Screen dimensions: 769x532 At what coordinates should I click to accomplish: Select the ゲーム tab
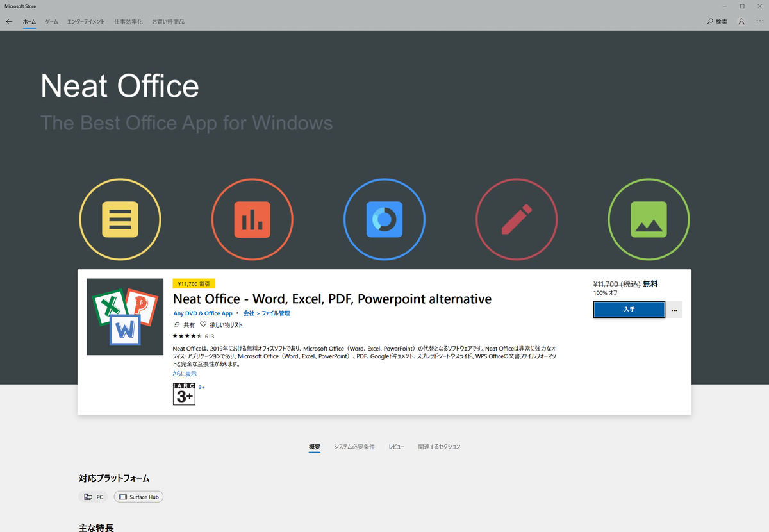click(x=51, y=22)
